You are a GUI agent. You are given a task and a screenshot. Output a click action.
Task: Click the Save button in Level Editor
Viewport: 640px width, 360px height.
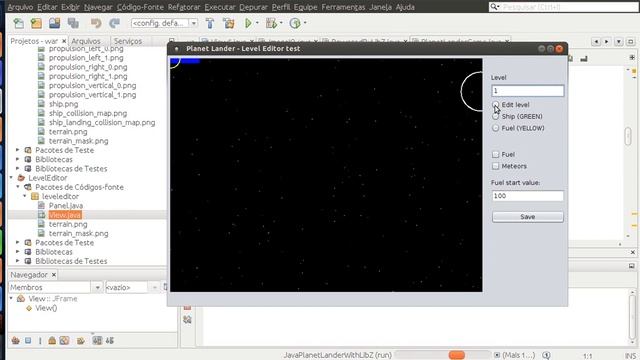(528, 217)
